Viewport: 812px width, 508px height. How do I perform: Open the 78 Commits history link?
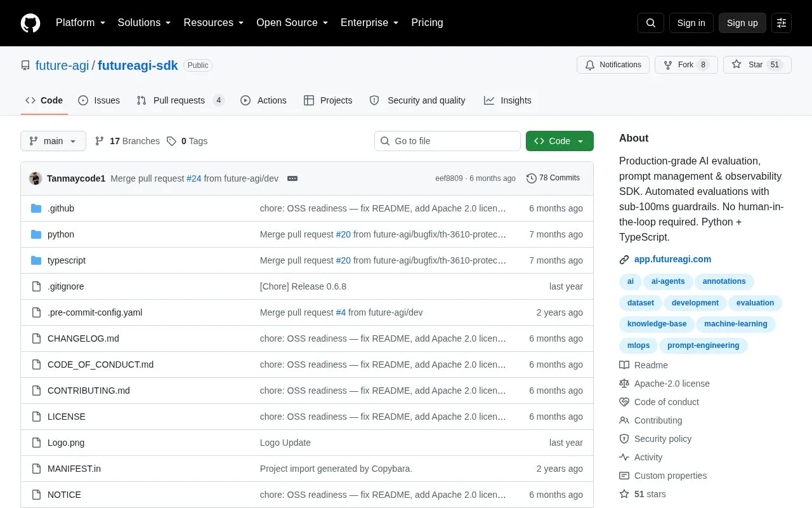pyautogui.click(x=553, y=178)
